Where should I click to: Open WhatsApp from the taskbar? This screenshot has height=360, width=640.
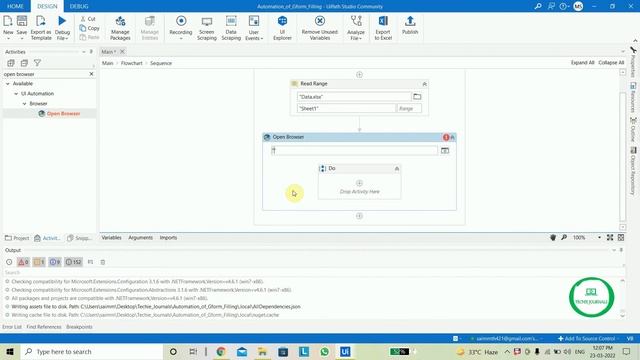(324, 351)
